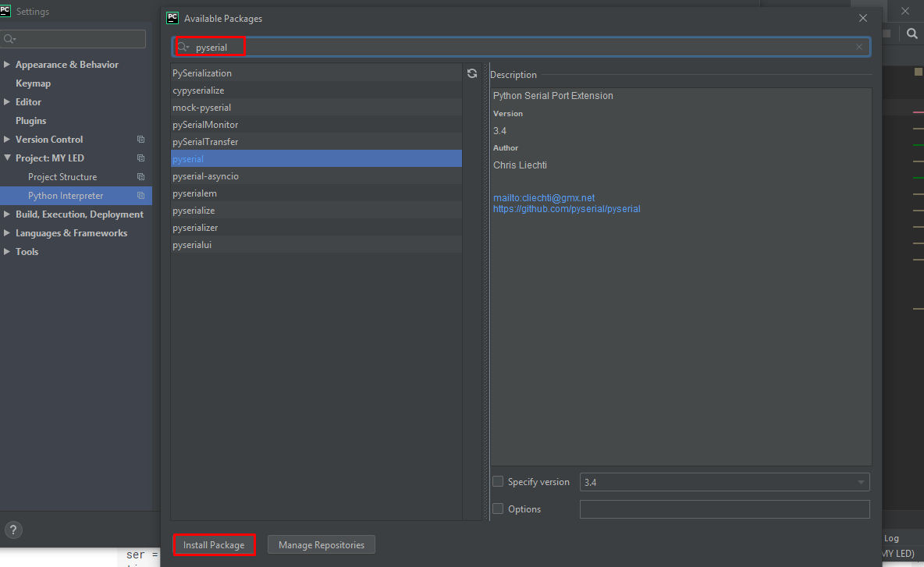Select the pySerialMonitor package
Screen dimensions: 924x567
pos(316,124)
